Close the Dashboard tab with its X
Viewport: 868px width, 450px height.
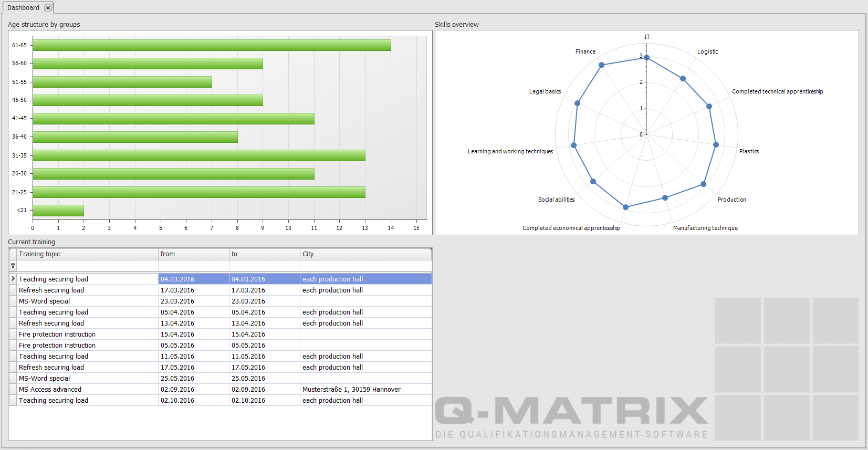[x=48, y=8]
